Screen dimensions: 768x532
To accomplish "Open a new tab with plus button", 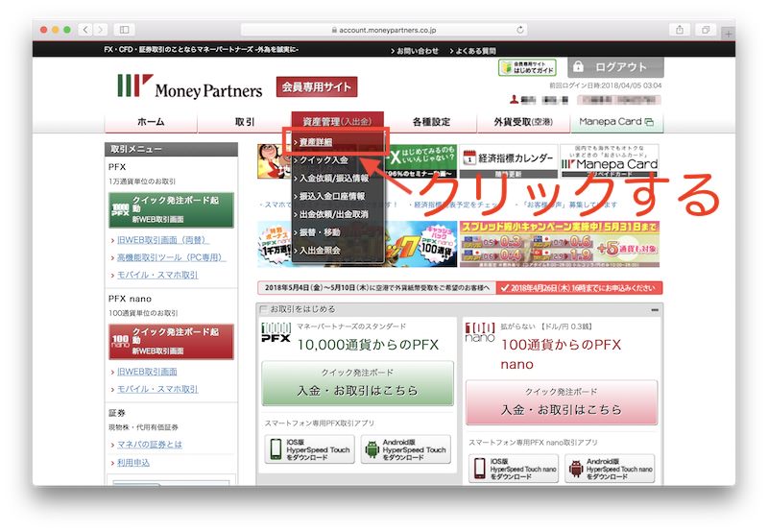I will tap(728, 34).
